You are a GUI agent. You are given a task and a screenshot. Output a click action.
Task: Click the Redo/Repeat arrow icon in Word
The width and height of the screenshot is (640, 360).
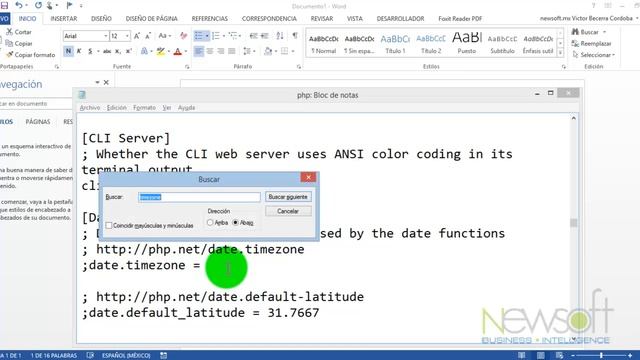click(38, 5)
